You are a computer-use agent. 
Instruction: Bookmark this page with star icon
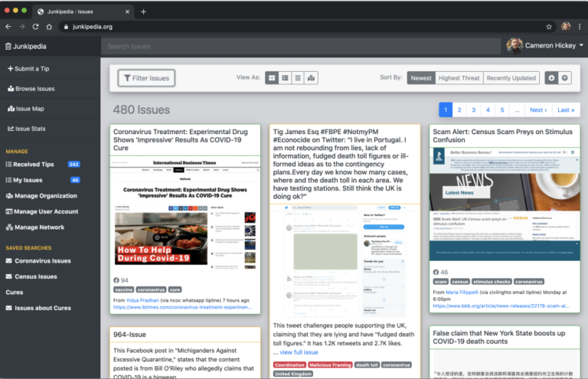549,27
